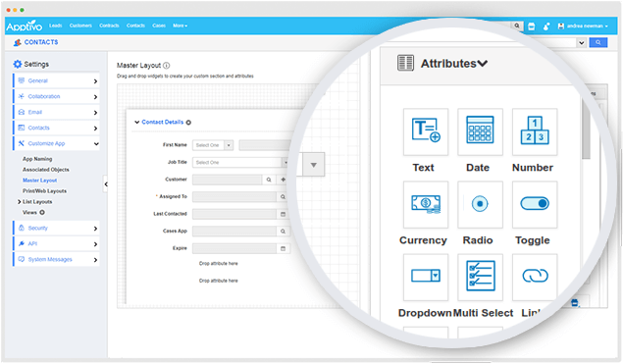The width and height of the screenshot is (623, 364).
Task: Click the Customer field plus icon
Action: (283, 180)
